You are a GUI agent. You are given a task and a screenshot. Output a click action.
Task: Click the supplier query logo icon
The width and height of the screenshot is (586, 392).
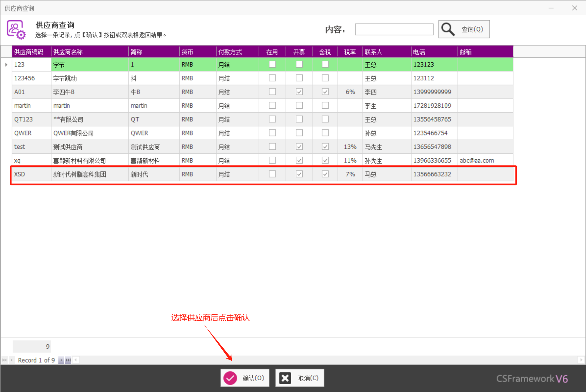tap(16, 30)
